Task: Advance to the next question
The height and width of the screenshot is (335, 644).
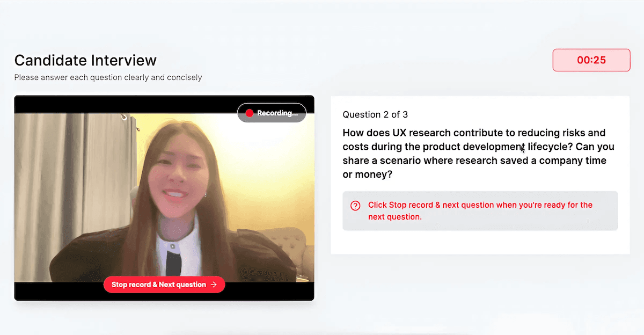Action: 164,285
